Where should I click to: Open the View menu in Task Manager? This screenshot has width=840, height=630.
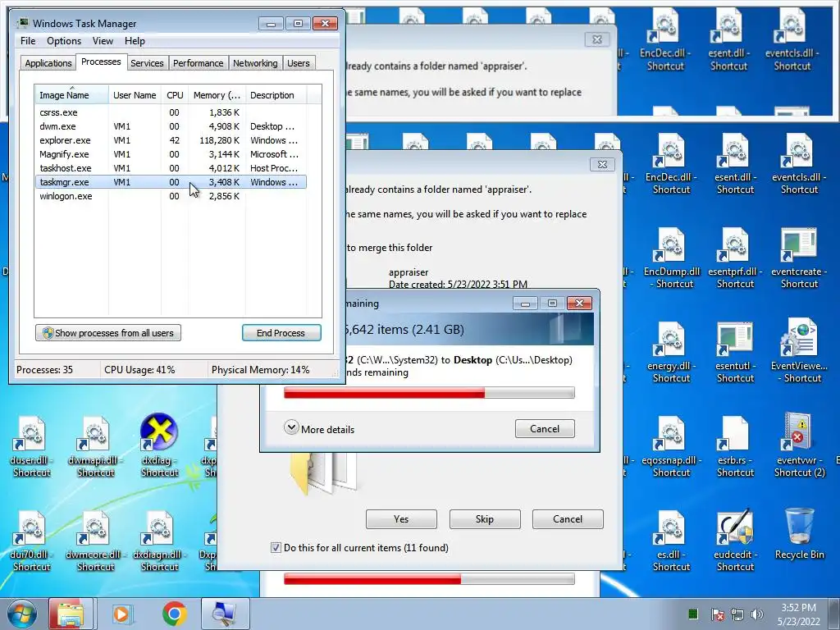click(x=103, y=41)
